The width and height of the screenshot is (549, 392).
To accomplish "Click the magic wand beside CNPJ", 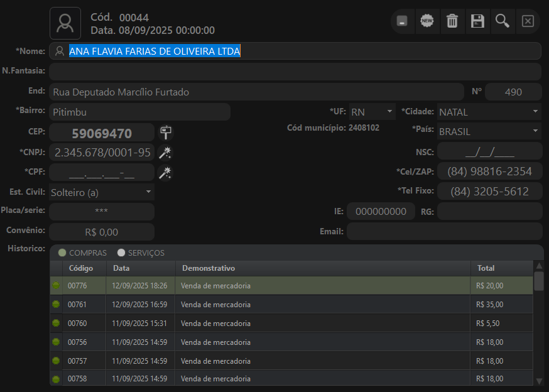I will [165, 153].
